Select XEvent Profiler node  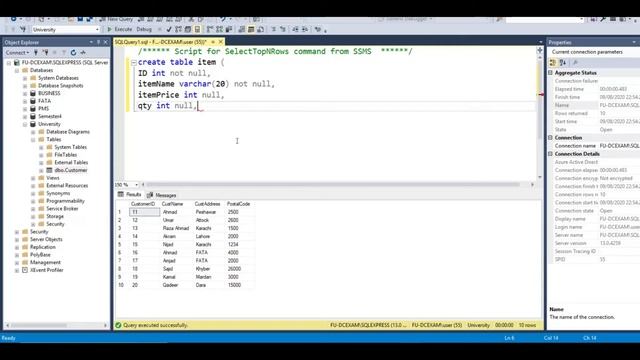pyautogui.click(x=47, y=270)
